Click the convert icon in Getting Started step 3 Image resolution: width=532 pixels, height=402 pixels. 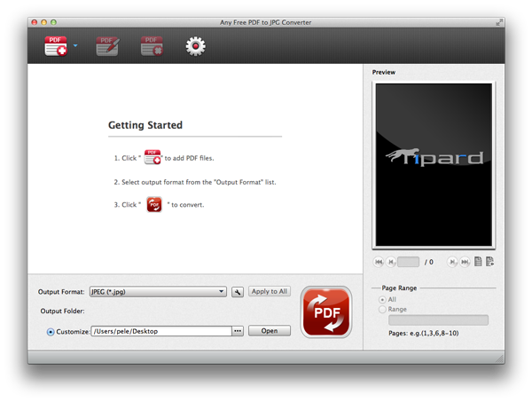[x=154, y=205]
